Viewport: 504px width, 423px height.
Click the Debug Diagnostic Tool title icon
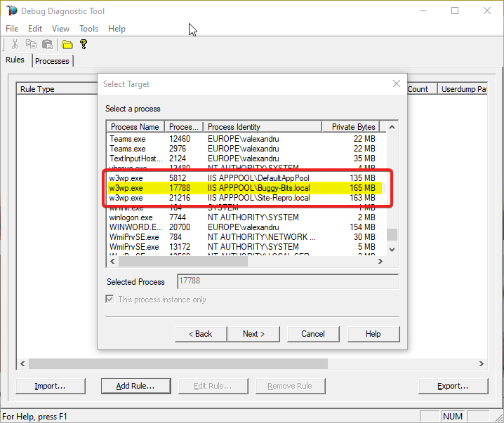[x=11, y=11]
